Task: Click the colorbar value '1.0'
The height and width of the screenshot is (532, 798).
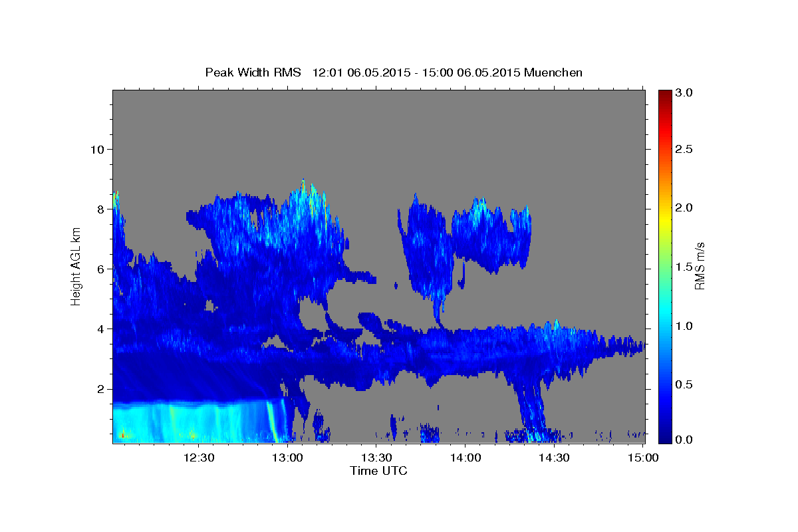Action: (x=685, y=326)
